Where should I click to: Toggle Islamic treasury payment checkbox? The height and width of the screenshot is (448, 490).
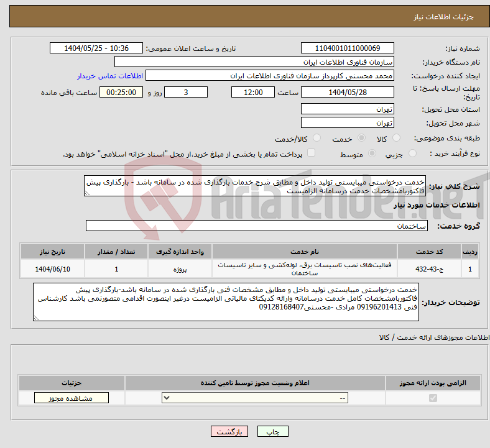click(x=312, y=153)
